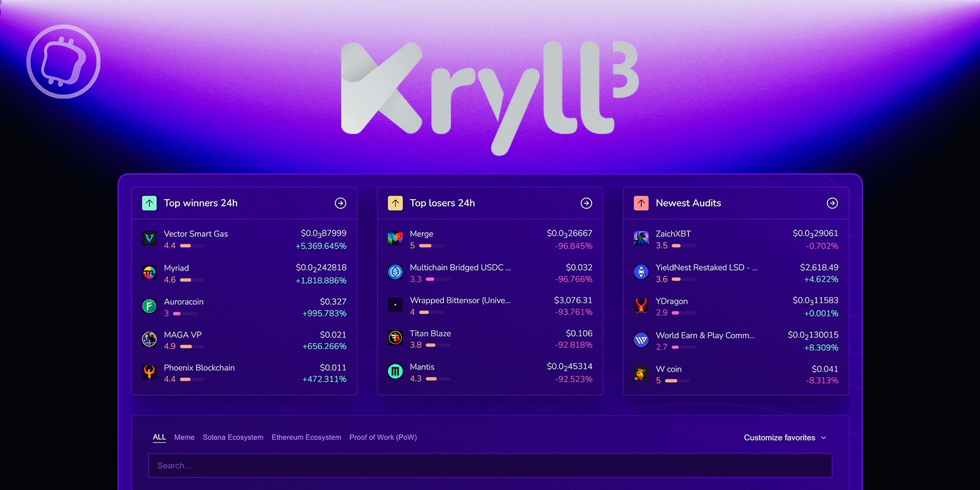The height and width of the screenshot is (490, 980).
Task: Open the bitcoin logo badge in corner
Action: 64,61
